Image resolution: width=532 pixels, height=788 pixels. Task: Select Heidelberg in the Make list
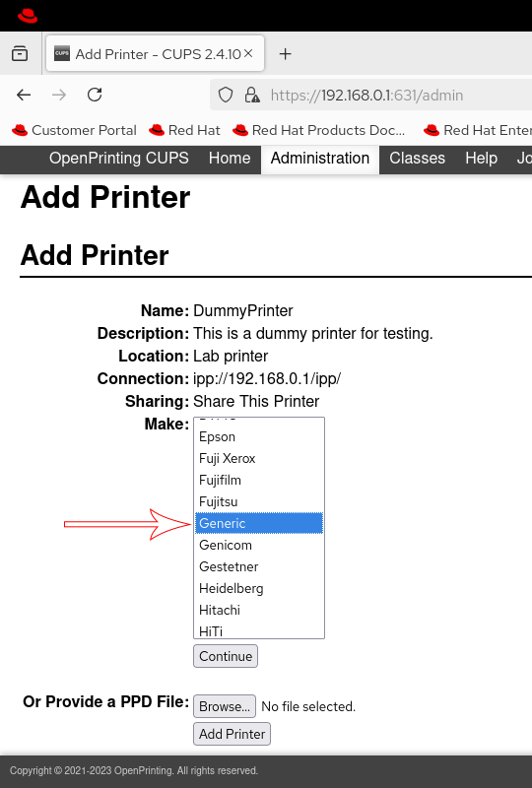259,588
